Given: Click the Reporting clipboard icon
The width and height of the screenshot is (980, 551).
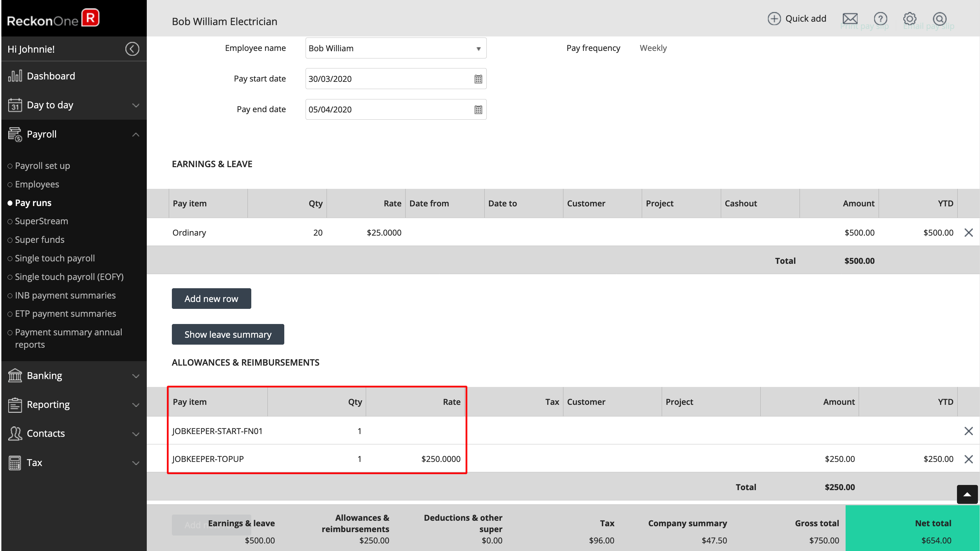Looking at the screenshot, I should coord(15,404).
